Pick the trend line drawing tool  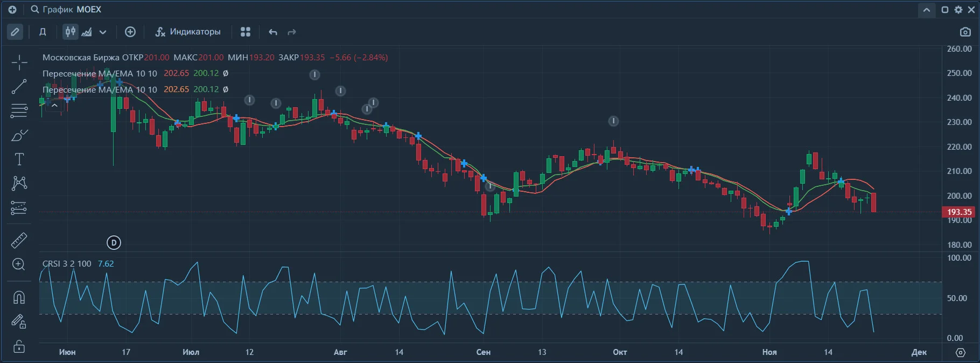coord(19,87)
